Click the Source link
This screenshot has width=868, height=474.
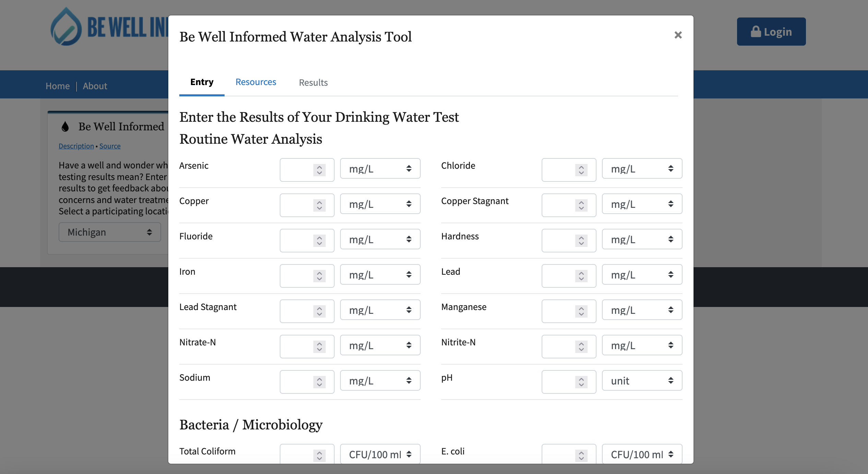click(x=110, y=146)
